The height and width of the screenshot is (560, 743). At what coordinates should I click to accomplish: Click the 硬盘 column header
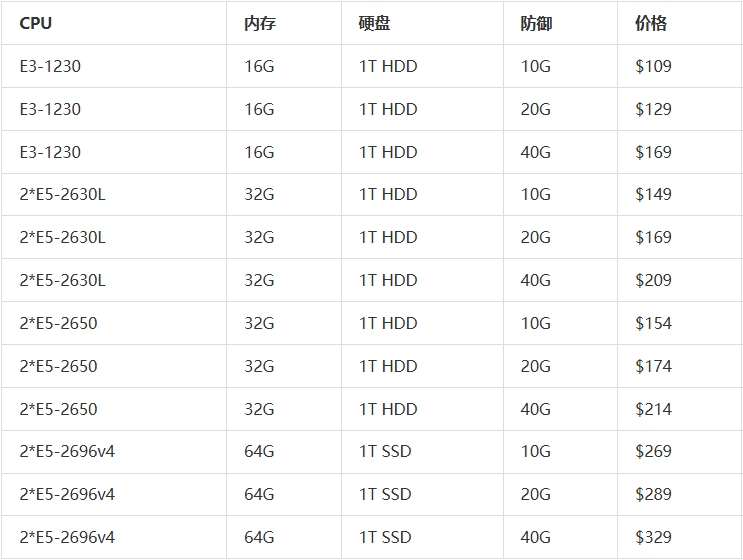pyautogui.click(x=374, y=23)
